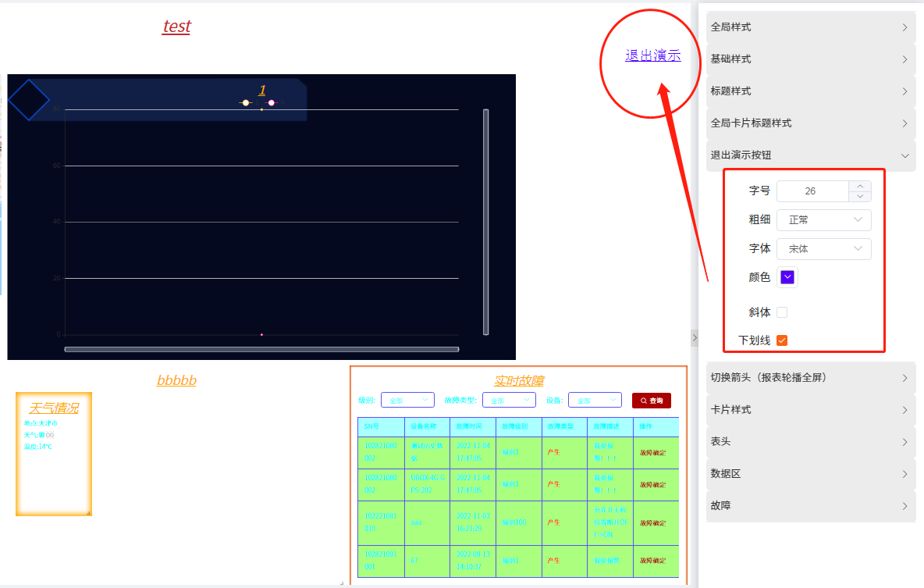924x588 pixels.
Task: Expand the 全局卡片标题样式 section
Action: point(810,123)
